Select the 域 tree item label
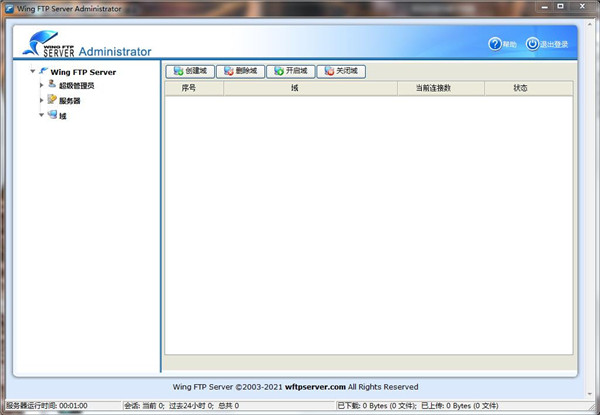 [62, 116]
